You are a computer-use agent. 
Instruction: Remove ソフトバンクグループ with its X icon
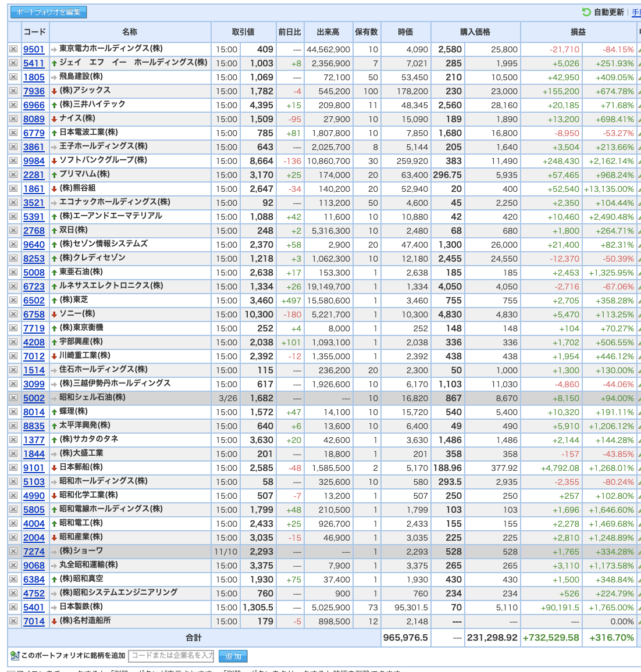13,160
